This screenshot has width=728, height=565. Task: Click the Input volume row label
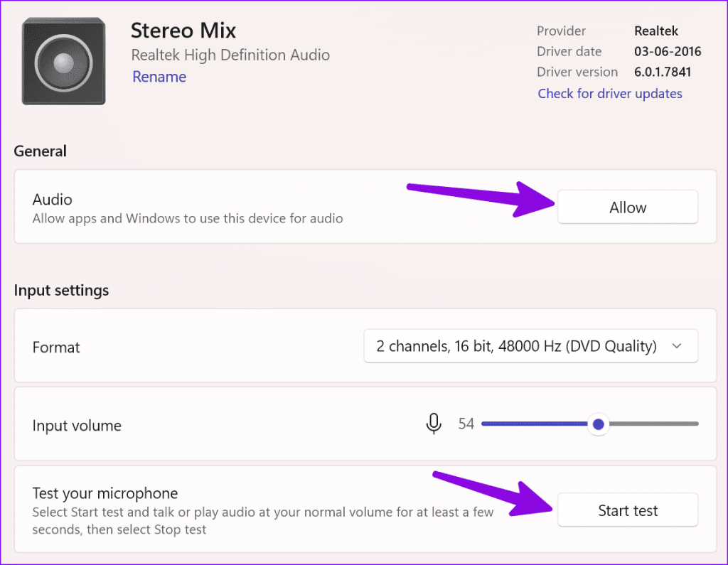pos(77,426)
